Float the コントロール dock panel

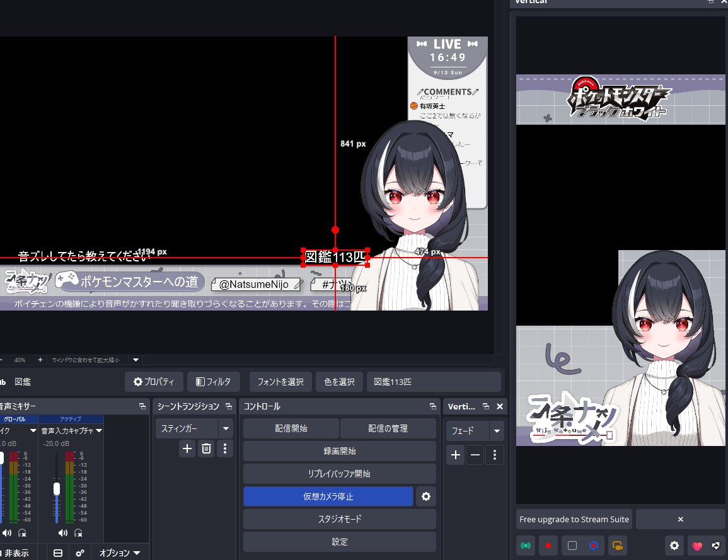coord(433,406)
